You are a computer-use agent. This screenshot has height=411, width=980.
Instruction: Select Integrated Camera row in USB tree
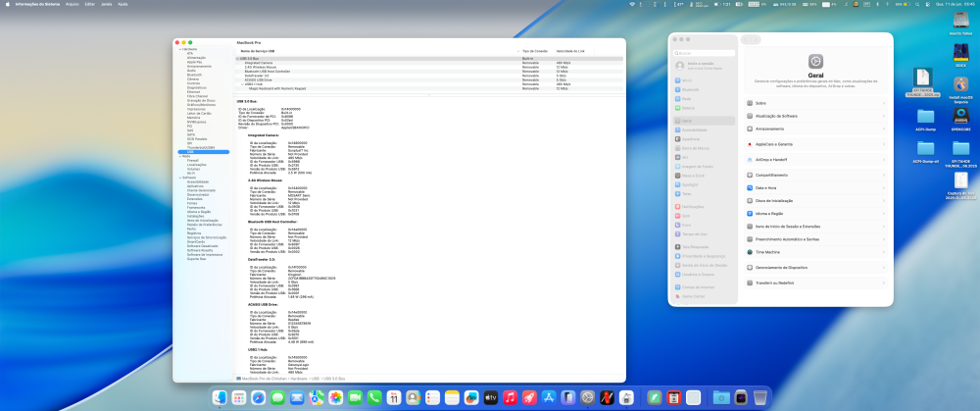tap(429, 63)
